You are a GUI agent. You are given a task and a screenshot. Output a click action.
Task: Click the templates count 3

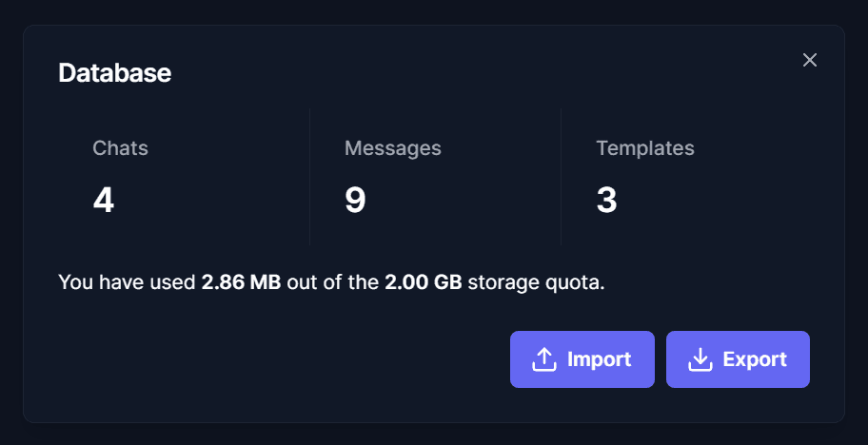[x=606, y=200]
